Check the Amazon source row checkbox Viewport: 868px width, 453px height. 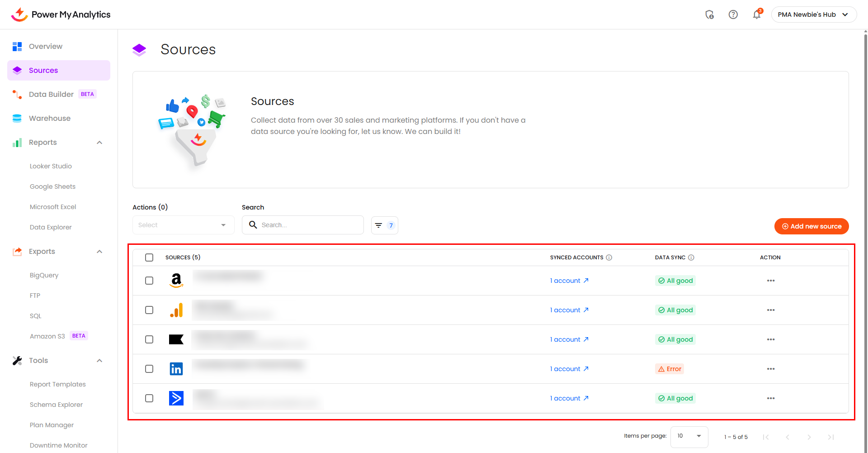tap(149, 281)
